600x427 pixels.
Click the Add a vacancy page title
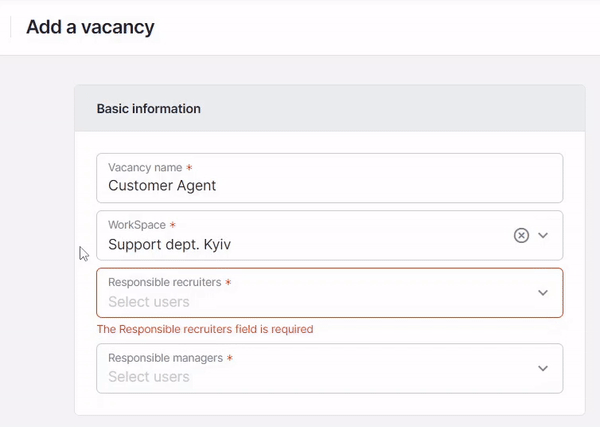tap(90, 27)
